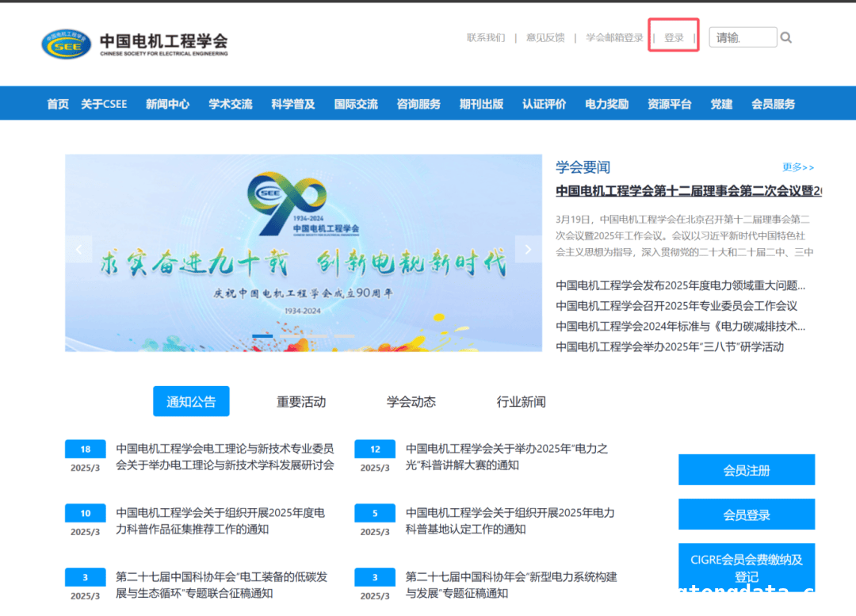Click the 登录 link in header

674,38
